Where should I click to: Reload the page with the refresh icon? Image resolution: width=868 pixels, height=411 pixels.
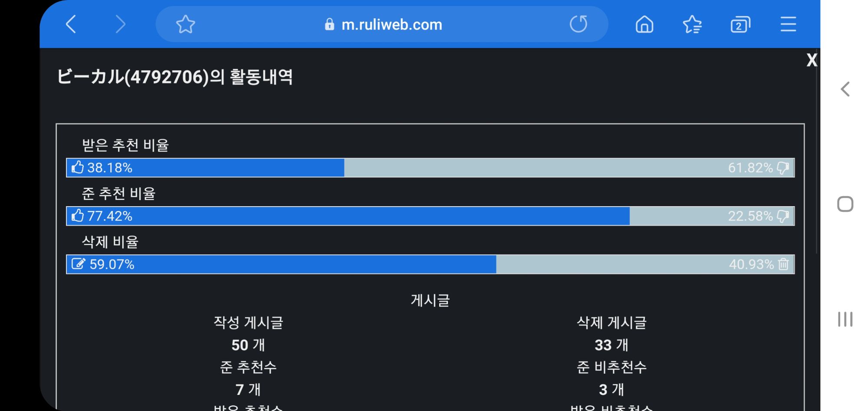(579, 24)
